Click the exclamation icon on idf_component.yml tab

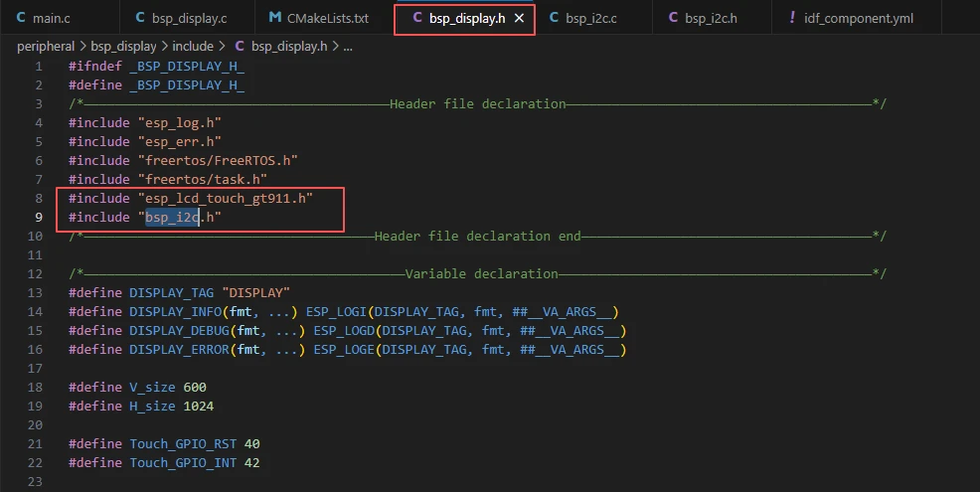[x=791, y=18]
